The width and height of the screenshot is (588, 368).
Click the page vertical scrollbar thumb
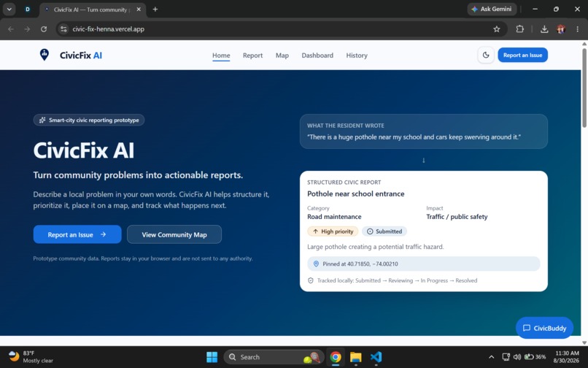[584, 88]
